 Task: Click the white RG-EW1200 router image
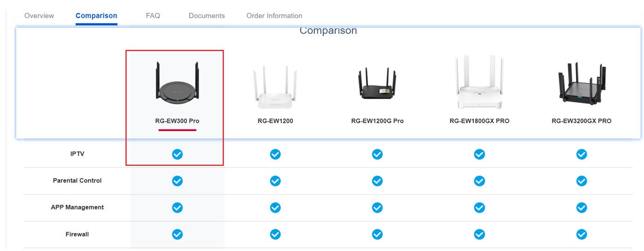[x=275, y=88]
